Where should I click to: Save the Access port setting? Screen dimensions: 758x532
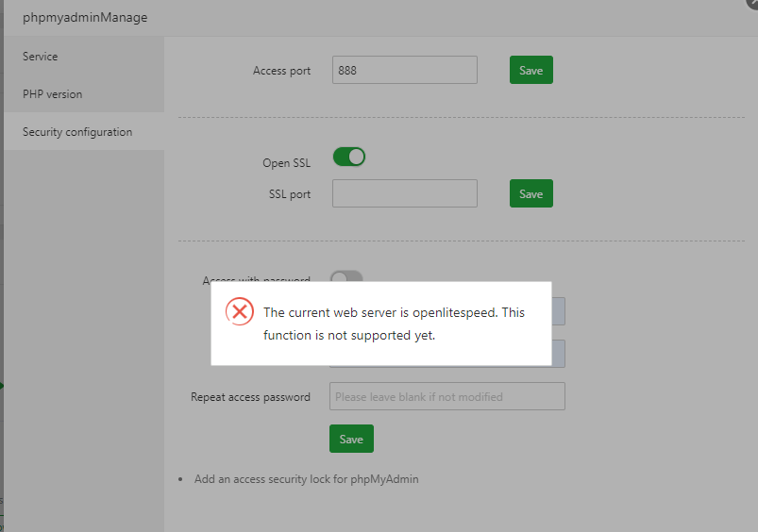tap(531, 71)
